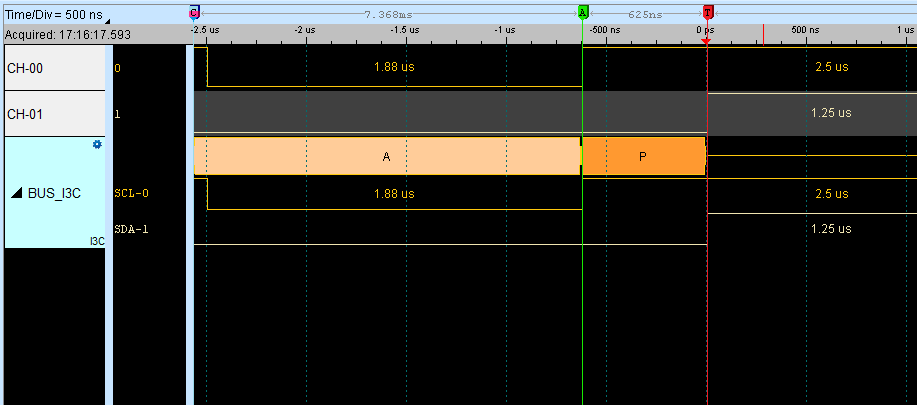Click the 1.88 us pulse width on SCL-0
Screen dimensions: 917x405
(x=394, y=193)
